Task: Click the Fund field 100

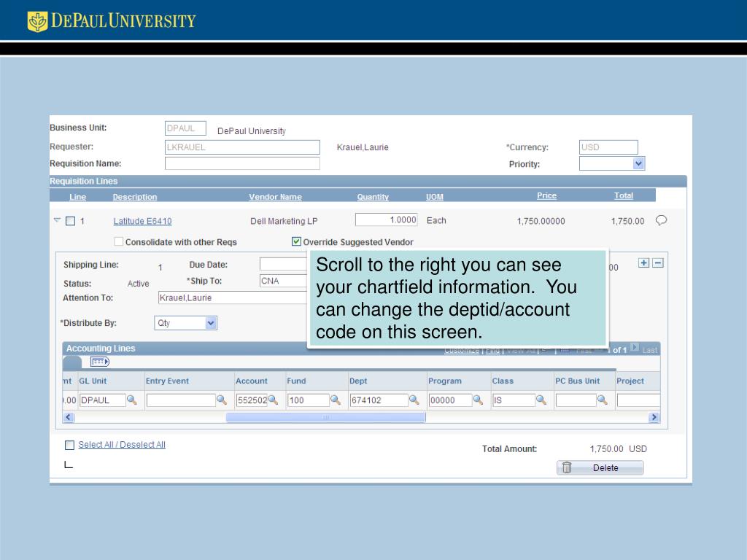Action: coord(309,400)
